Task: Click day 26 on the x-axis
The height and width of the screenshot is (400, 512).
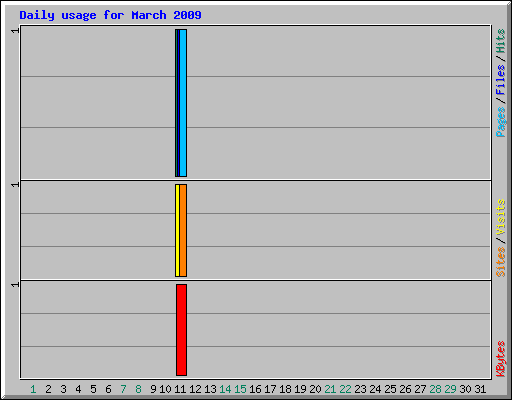Action: coord(405,389)
